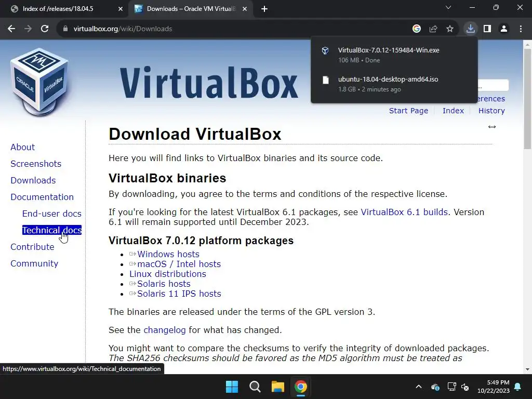
Task: Open the Downloads sidebar link
Action: (x=33, y=180)
